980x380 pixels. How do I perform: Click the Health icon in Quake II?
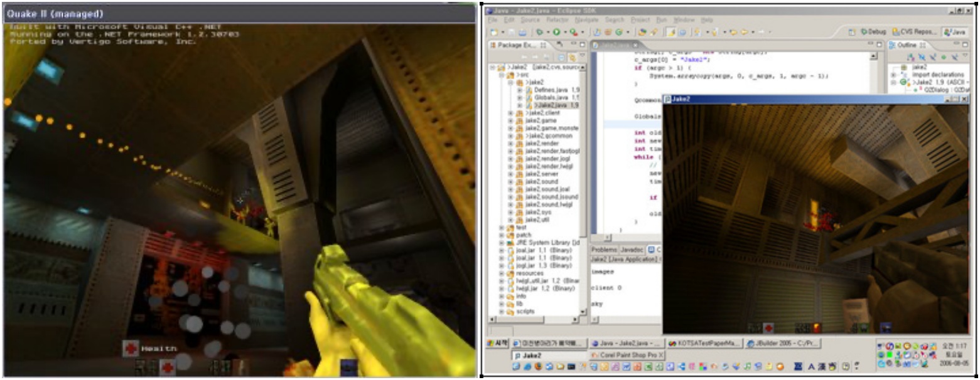tap(131, 348)
